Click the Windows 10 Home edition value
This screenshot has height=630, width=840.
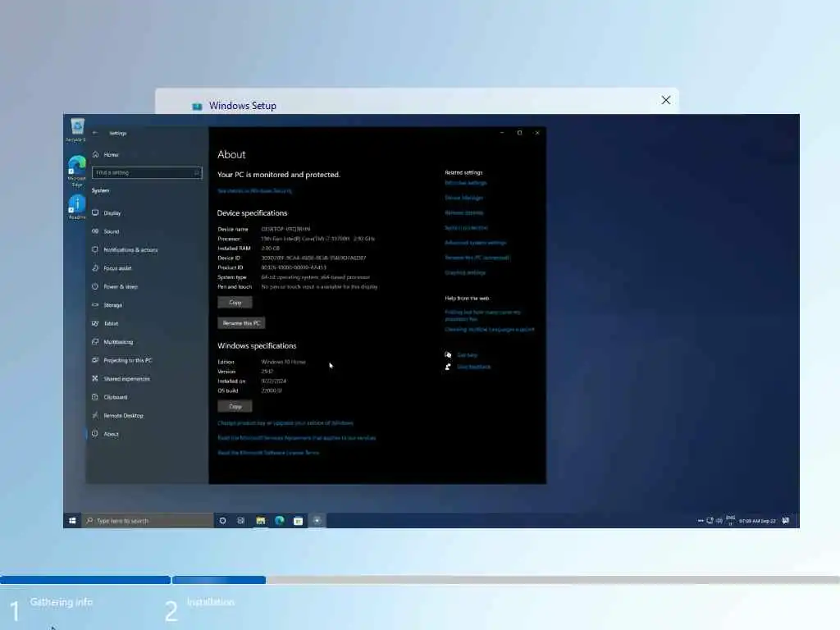point(283,362)
